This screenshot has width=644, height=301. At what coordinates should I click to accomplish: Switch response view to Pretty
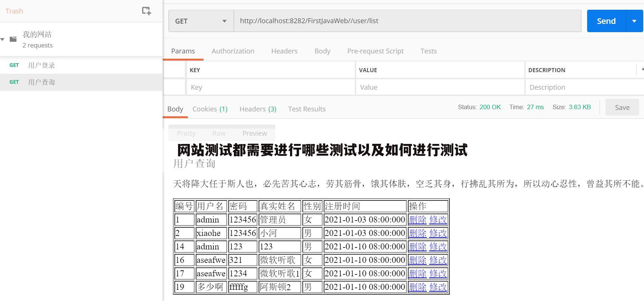point(186,133)
